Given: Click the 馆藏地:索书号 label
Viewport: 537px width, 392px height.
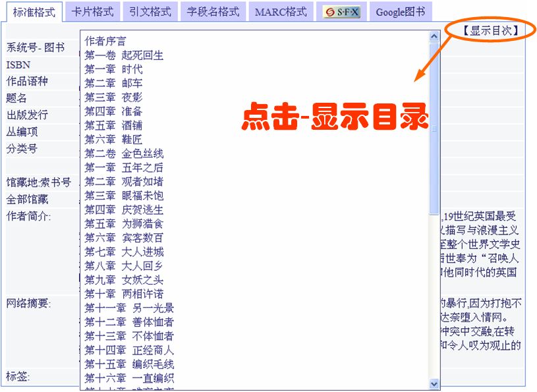Looking at the screenshot, I should coord(38,182).
